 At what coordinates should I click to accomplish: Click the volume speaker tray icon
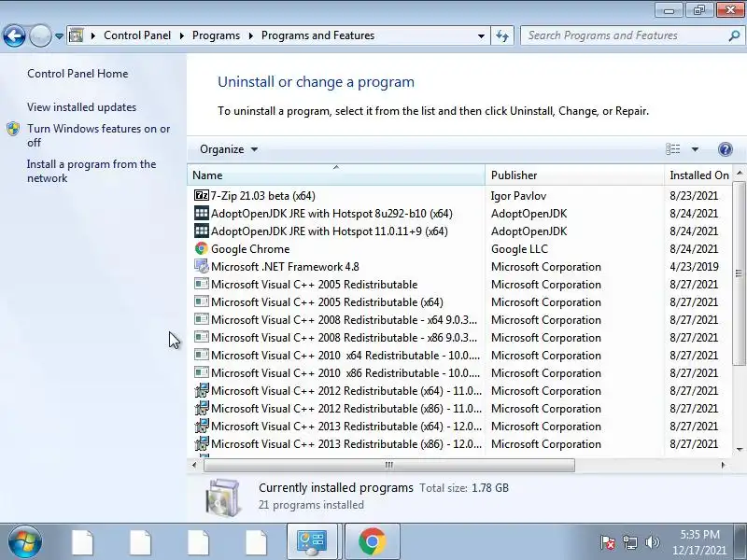pyautogui.click(x=652, y=542)
